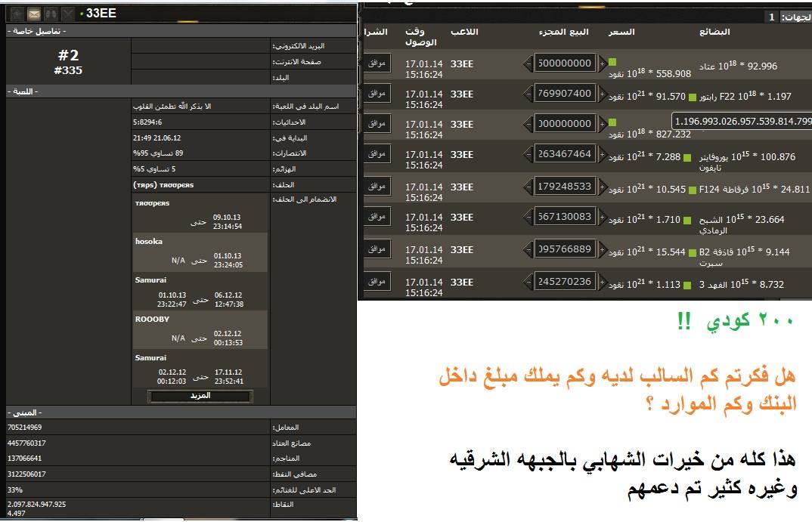
Task: Click green square above the 827.232 price
Action: (x=612, y=122)
